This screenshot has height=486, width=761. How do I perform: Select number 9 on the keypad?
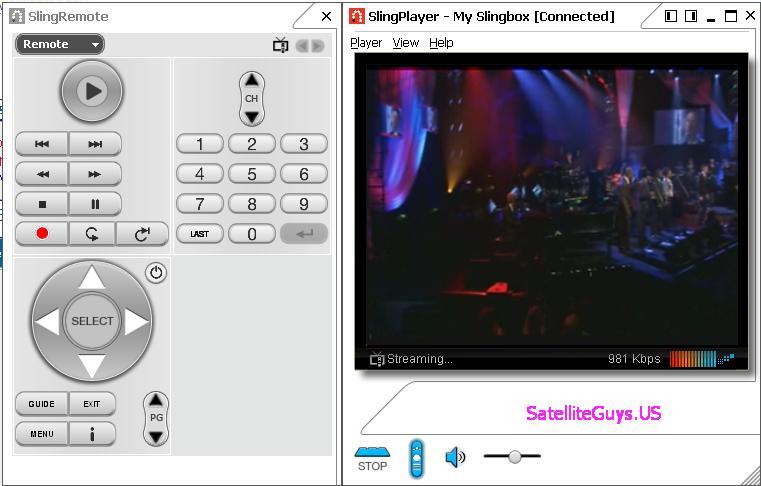coord(304,204)
